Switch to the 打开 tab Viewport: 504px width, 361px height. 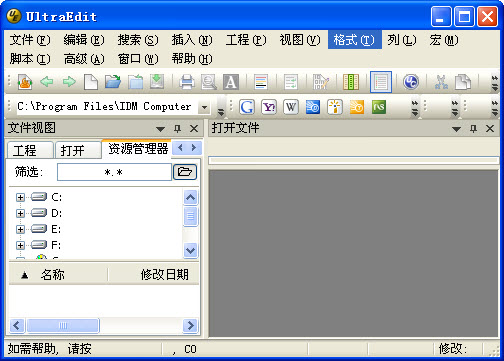point(78,150)
